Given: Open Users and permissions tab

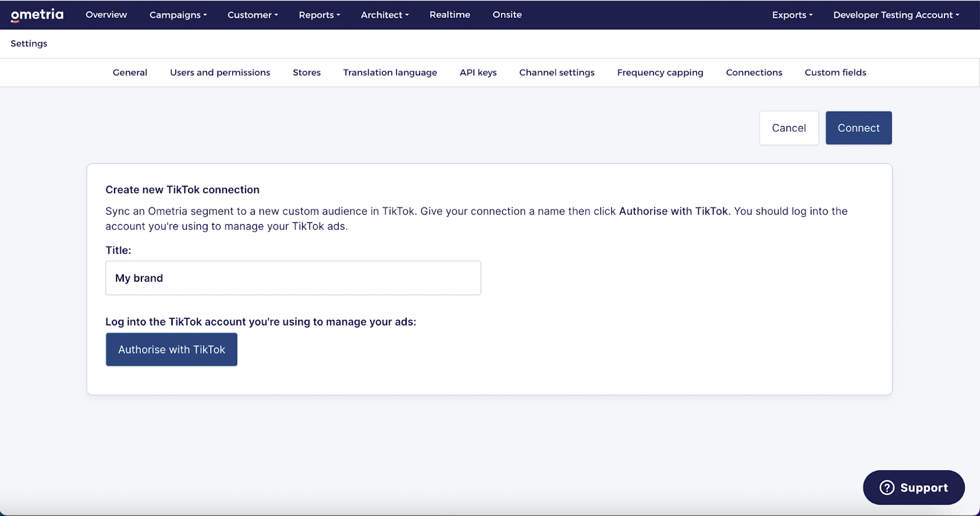Looking at the screenshot, I should click(220, 72).
